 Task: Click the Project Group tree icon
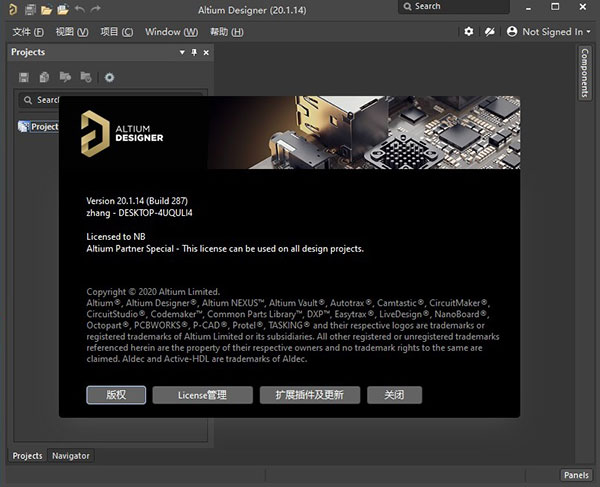click(24, 126)
